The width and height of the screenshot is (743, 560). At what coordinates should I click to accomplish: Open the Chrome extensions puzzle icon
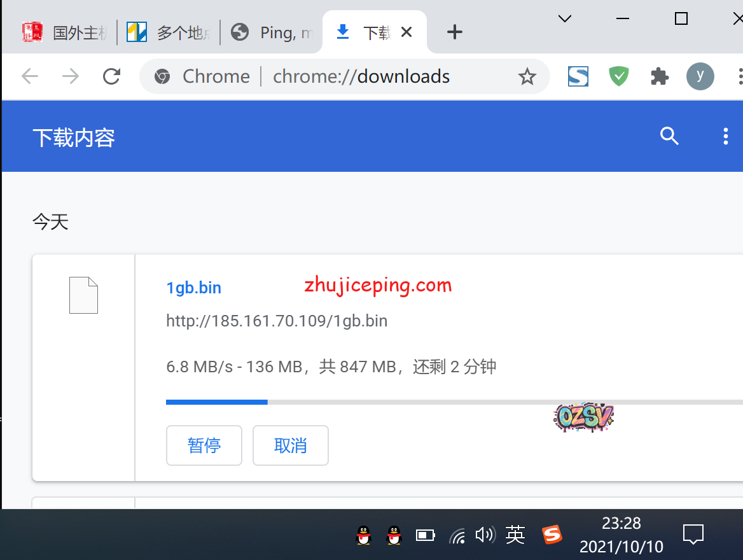tap(660, 77)
